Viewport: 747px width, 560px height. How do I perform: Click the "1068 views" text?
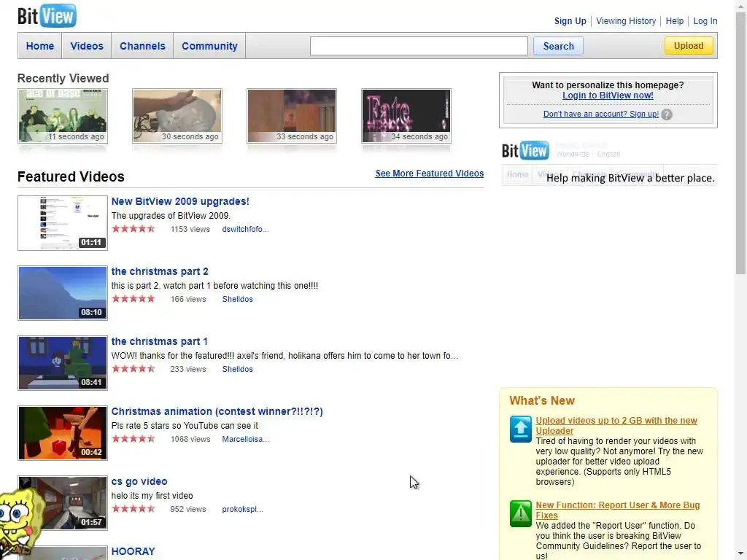[190, 439]
